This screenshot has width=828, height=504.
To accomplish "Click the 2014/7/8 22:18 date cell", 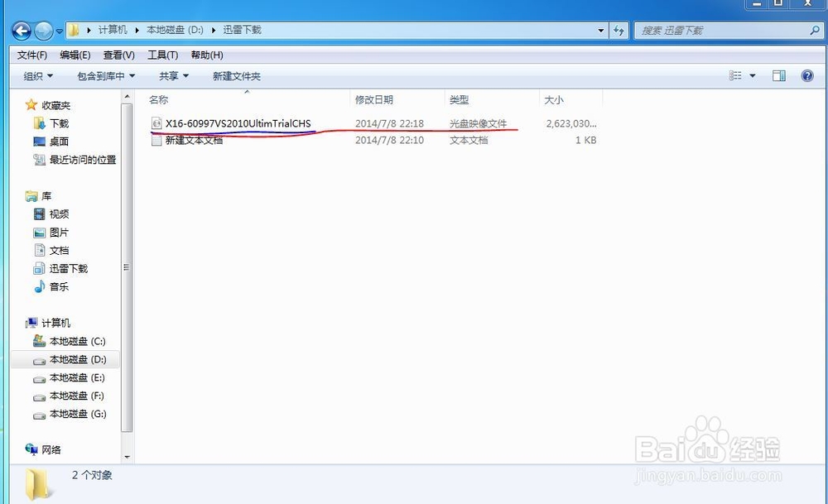I will (389, 123).
